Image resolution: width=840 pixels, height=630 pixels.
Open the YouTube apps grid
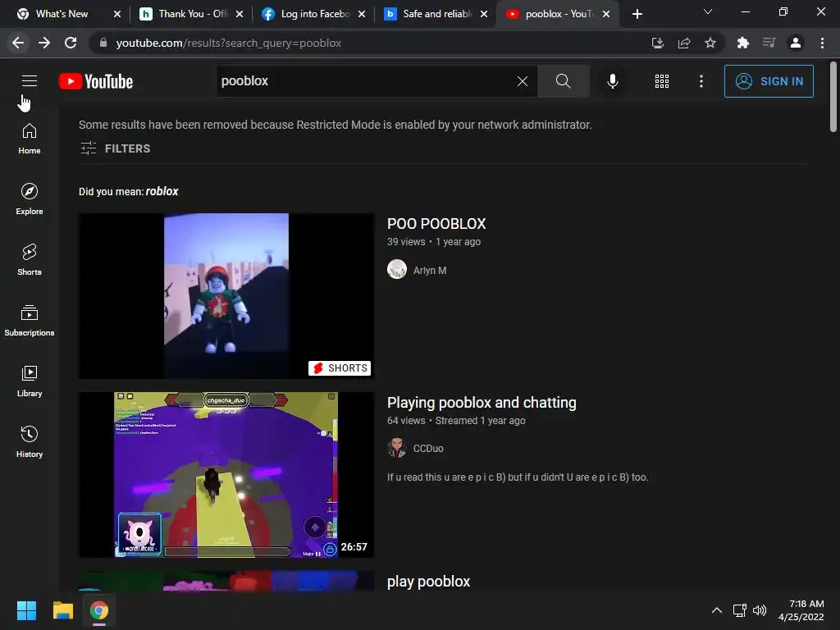point(662,81)
